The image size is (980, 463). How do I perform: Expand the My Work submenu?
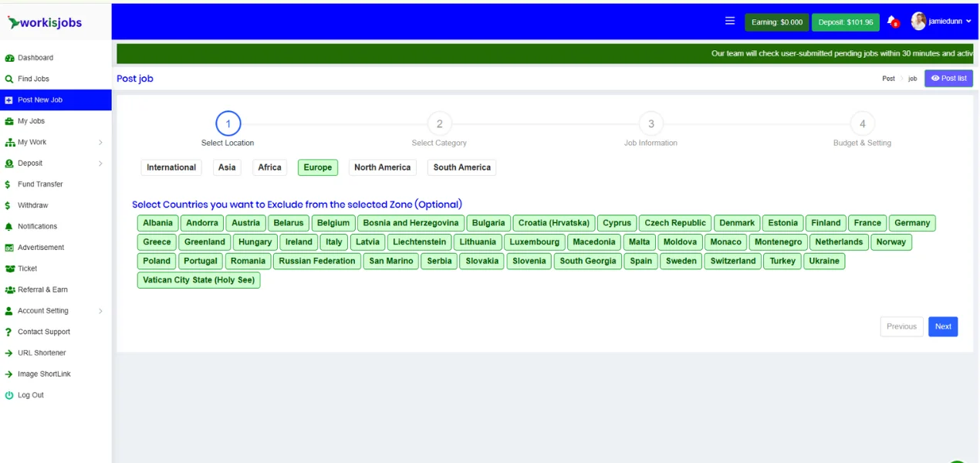pos(100,143)
